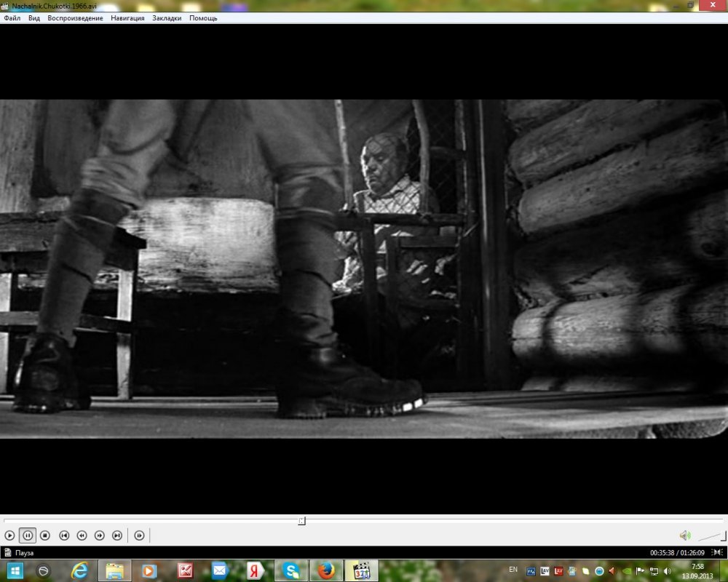728x582 pixels.
Task: Click the green NVIDIA tray icon
Action: (626, 571)
